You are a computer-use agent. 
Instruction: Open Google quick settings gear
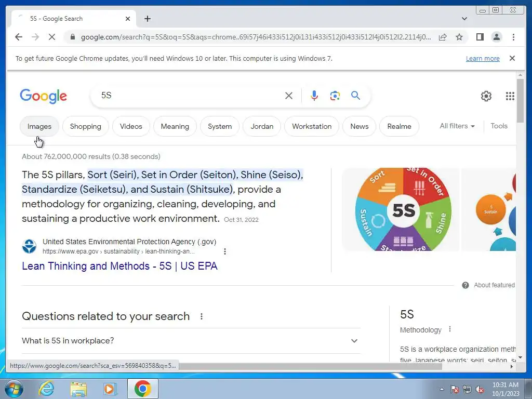(486, 96)
